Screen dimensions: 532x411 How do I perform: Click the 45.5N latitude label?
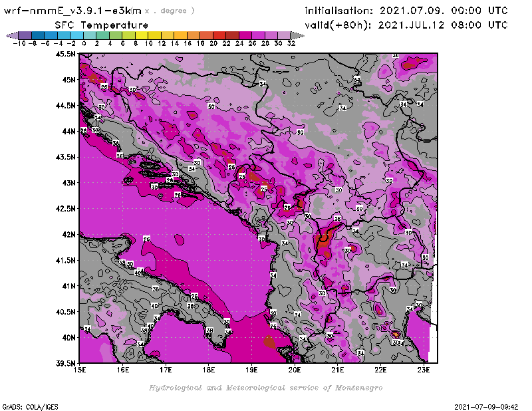[65, 54]
